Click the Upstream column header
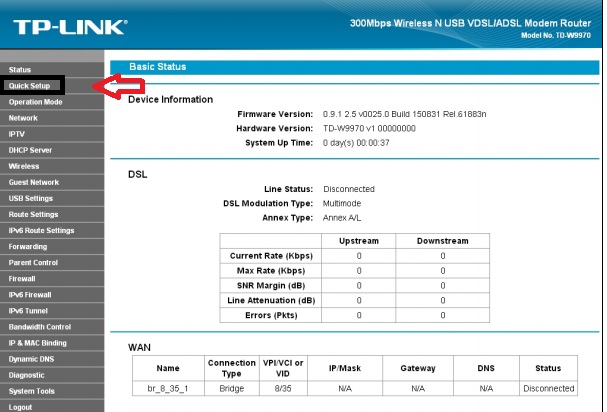Screen dimensions: 607x412 click(359, 241)
